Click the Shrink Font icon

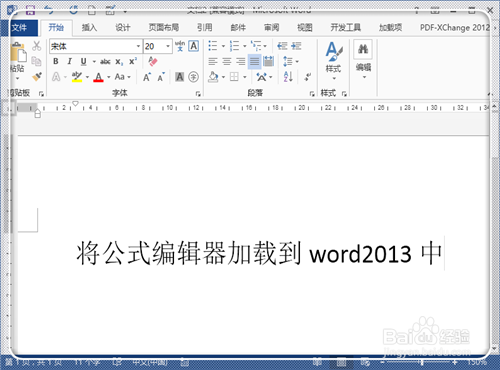point(161,77)
